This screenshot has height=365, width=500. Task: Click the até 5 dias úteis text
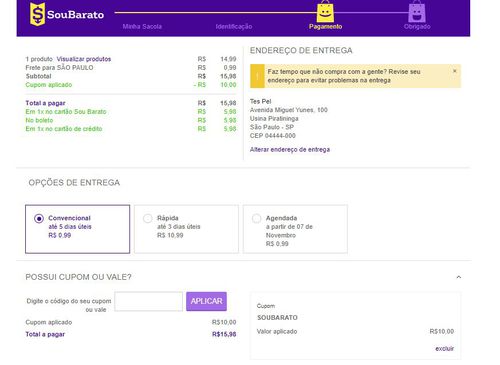point(70,227)
